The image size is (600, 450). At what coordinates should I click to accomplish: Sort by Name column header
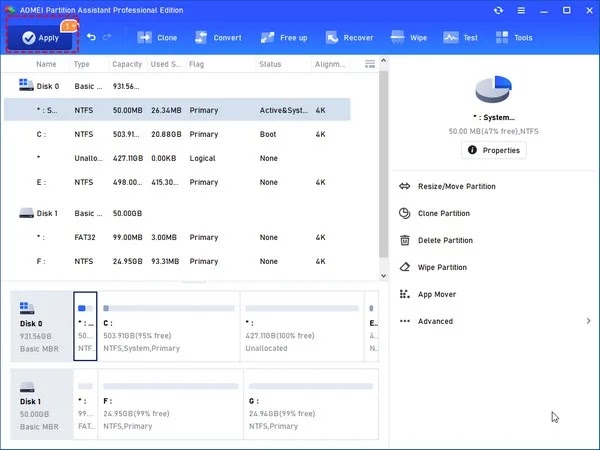[x=46, y=64]
